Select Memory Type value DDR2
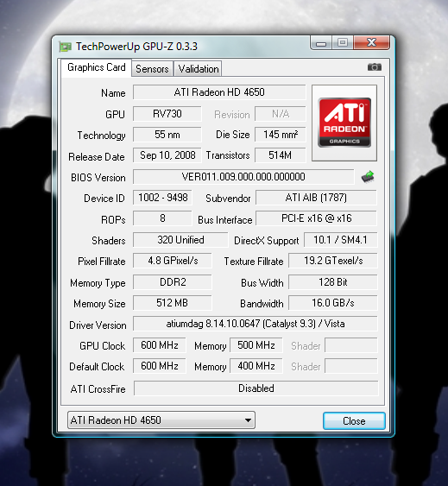The image size is (448, 486). 173,282
